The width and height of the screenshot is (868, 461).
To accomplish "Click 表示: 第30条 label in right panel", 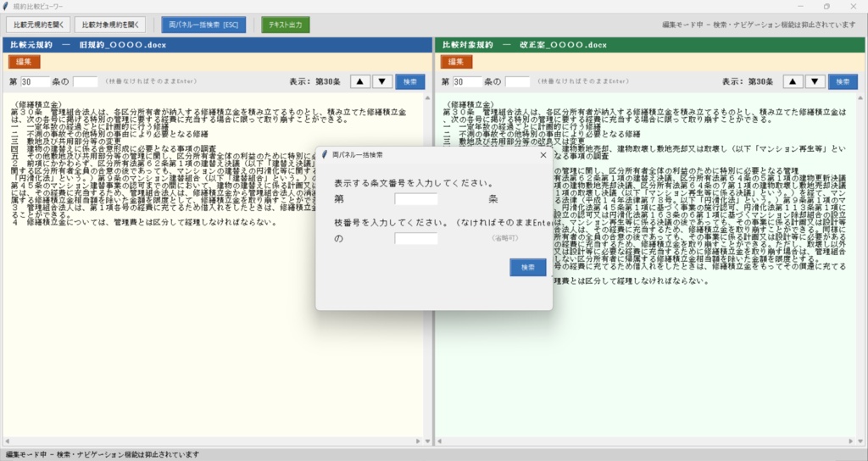I will pos(748,82).
